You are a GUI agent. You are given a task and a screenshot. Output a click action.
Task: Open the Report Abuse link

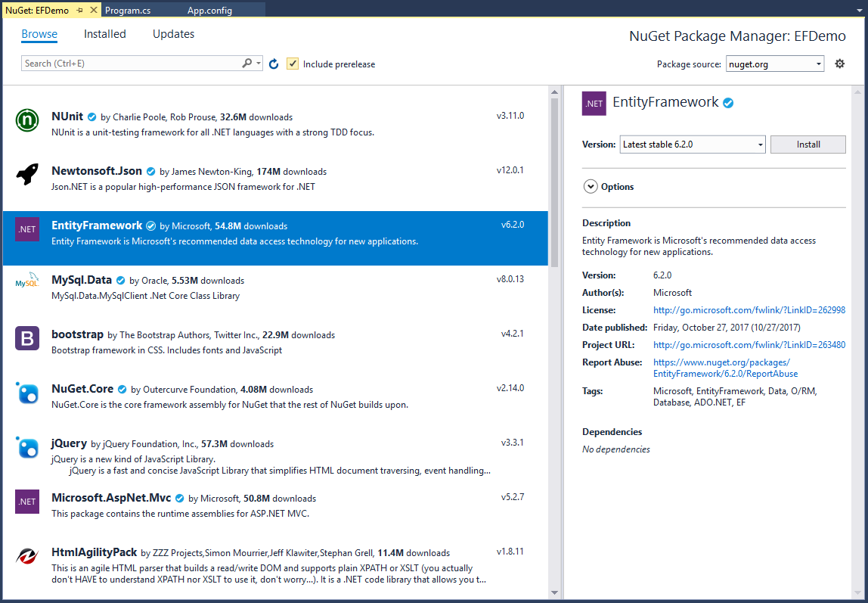tap(725, 368)
